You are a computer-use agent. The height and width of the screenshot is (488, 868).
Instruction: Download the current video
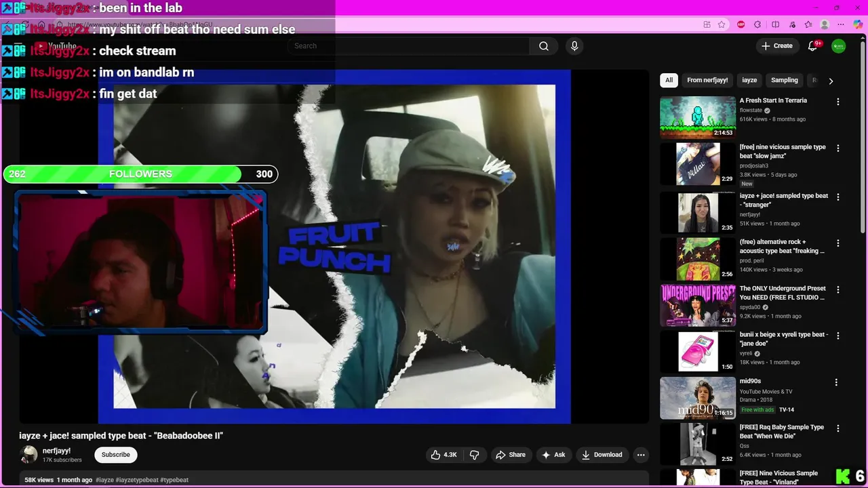coord(601,455)
